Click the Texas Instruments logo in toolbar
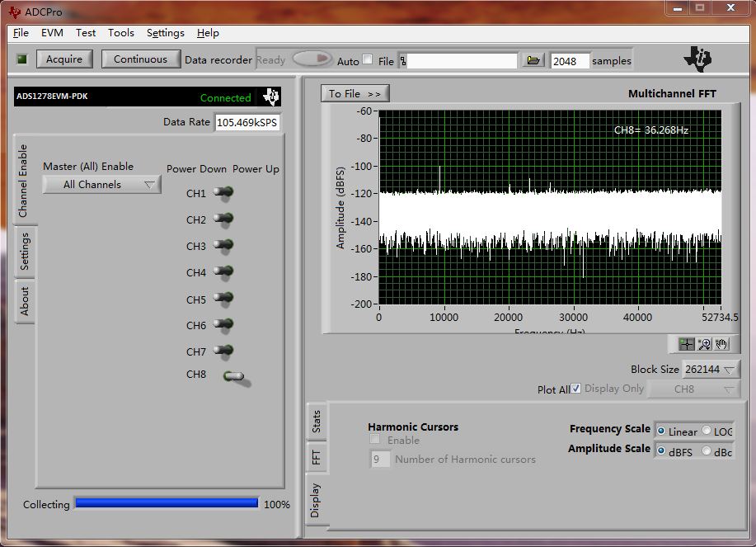 697,59
